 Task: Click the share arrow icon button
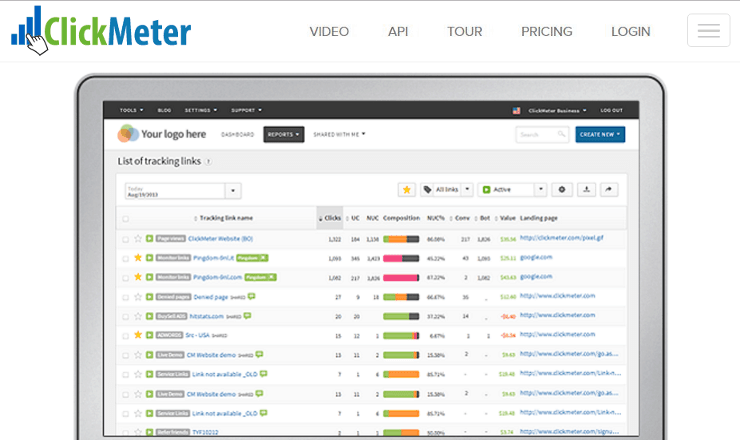tap(609, 190)
